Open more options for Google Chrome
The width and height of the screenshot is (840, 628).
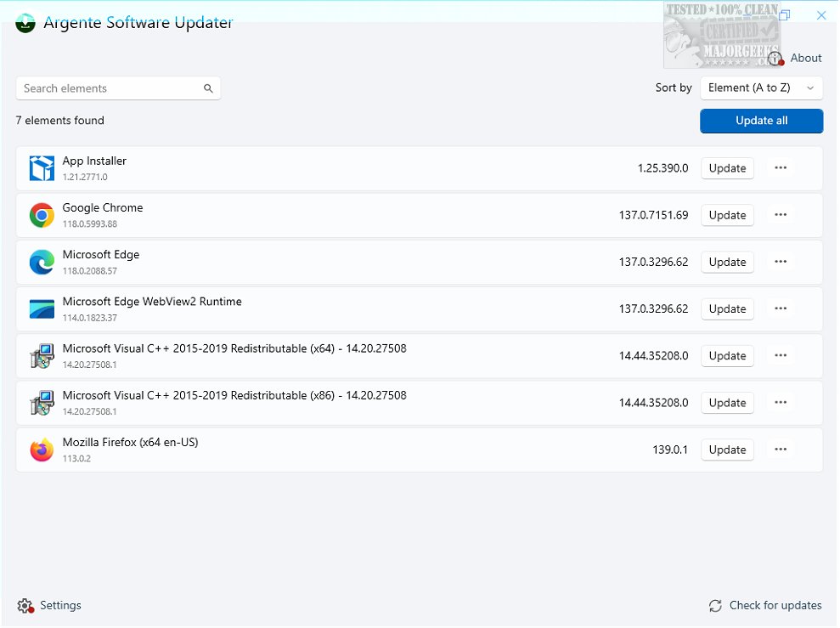click(x=781, y=215)
